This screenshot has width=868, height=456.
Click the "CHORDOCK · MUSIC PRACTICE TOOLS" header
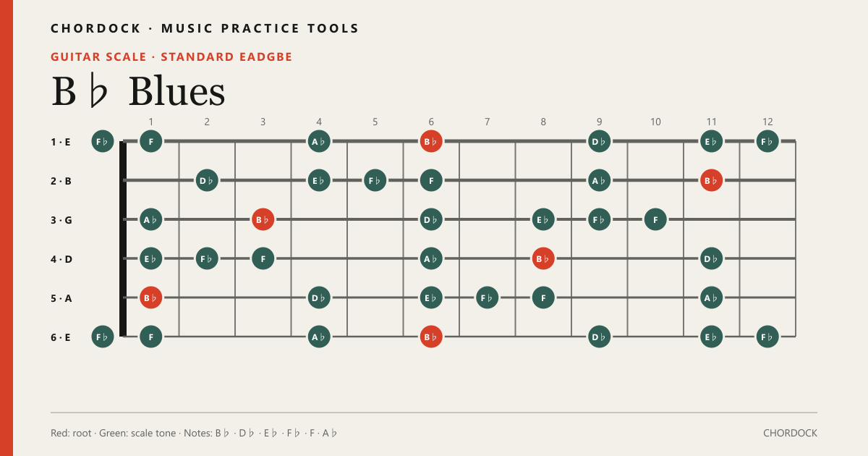(x=205, y=29)
